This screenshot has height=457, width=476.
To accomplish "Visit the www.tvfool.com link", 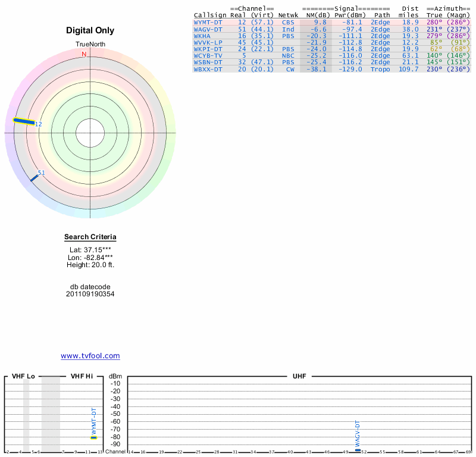I will [x=90, y=356].
